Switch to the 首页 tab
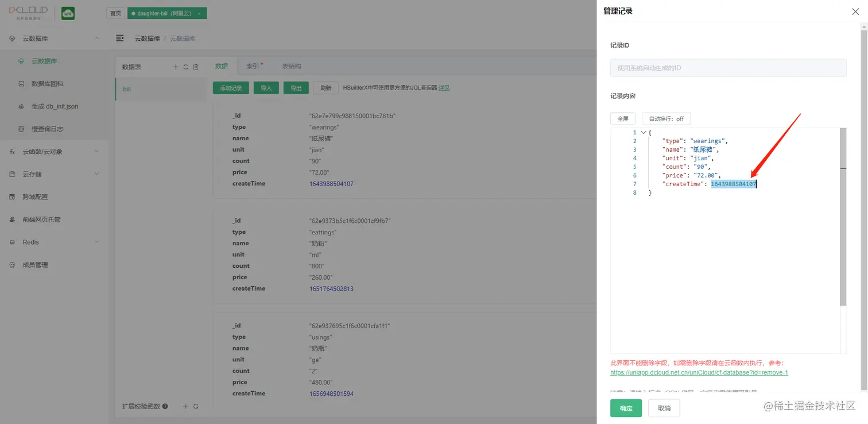 pyautogui.click(x=115, y=13)
